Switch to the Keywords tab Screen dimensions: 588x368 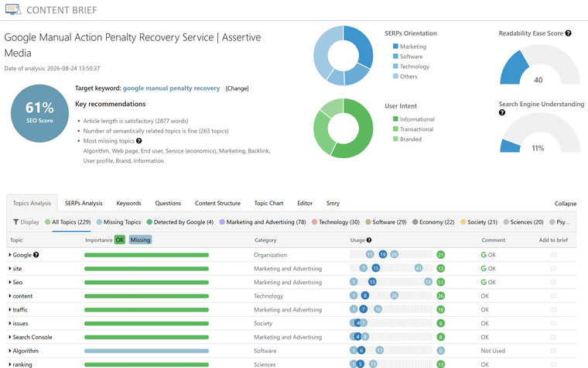coord(128,203)
